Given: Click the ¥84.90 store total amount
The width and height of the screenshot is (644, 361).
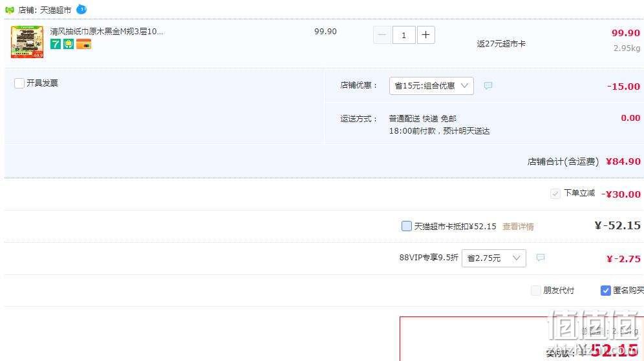Looking at the screenshot, I should click(623, 161).
